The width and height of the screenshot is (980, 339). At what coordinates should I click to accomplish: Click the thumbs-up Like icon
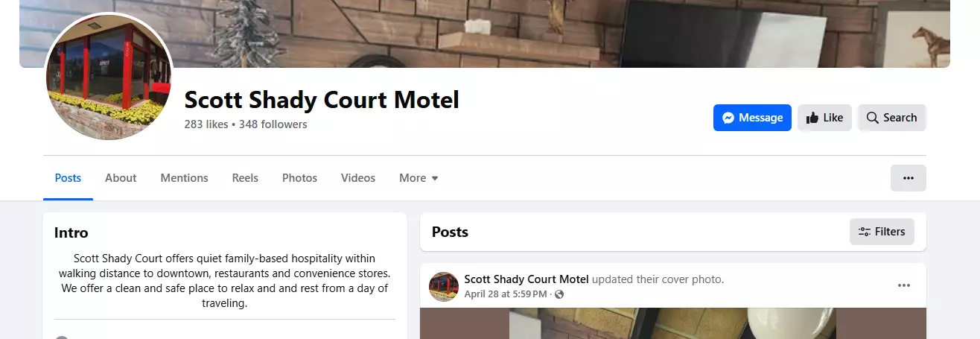[x=812, y=118]
